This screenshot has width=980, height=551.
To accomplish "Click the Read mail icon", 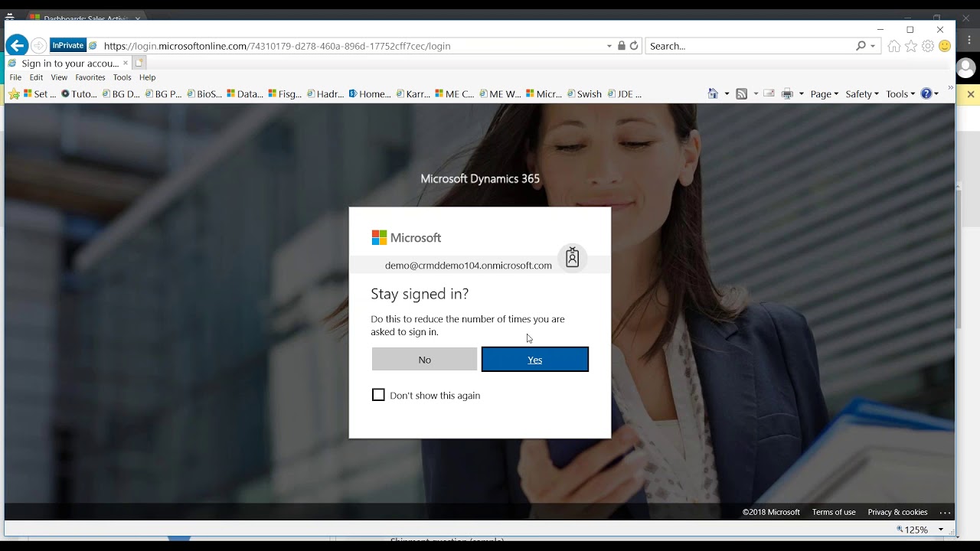I will (769, 94).
